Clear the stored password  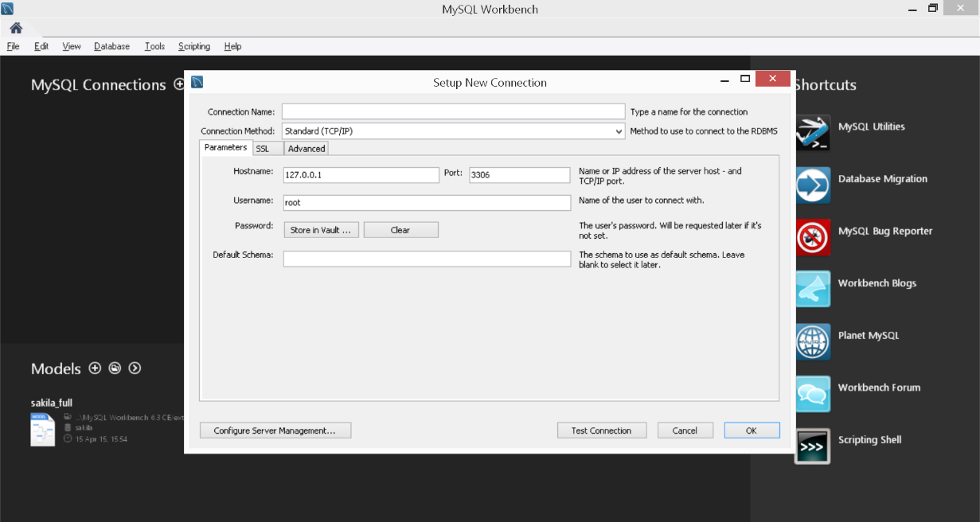(x=401, y=230)
